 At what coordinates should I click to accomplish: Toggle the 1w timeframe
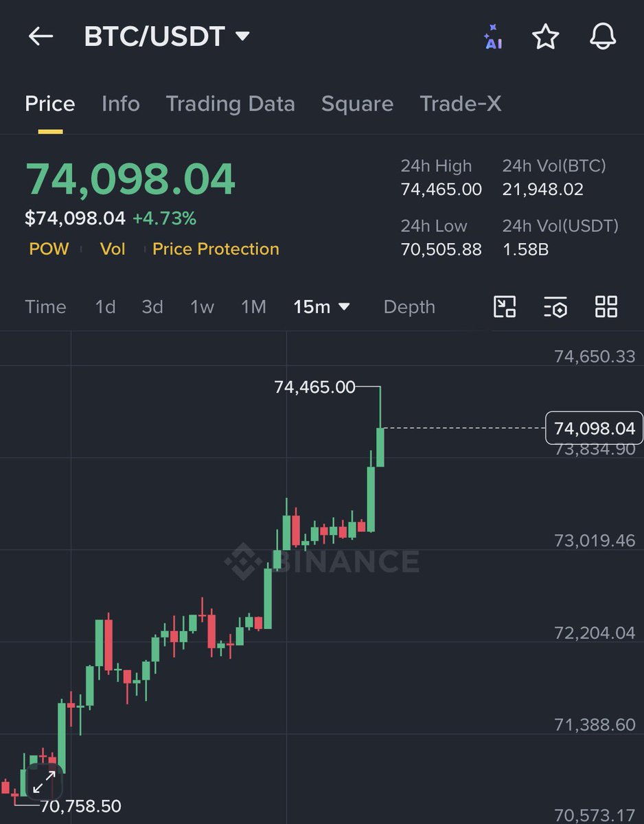202,307
